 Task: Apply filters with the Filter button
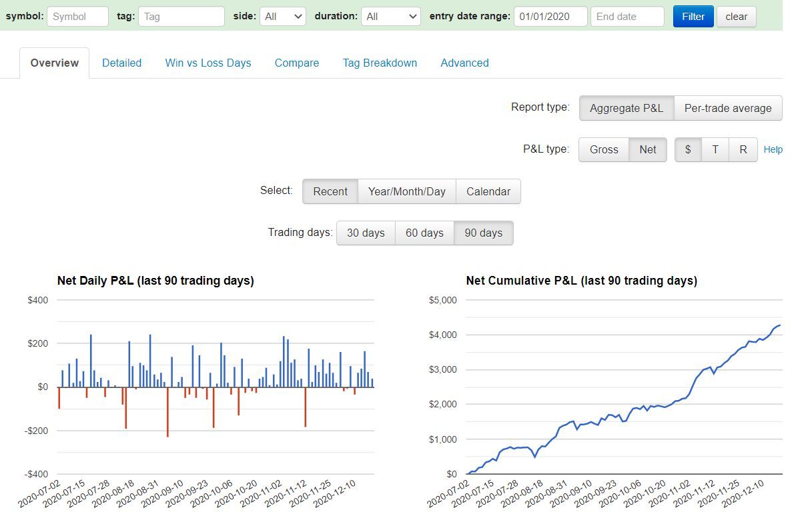click(693, 17)
